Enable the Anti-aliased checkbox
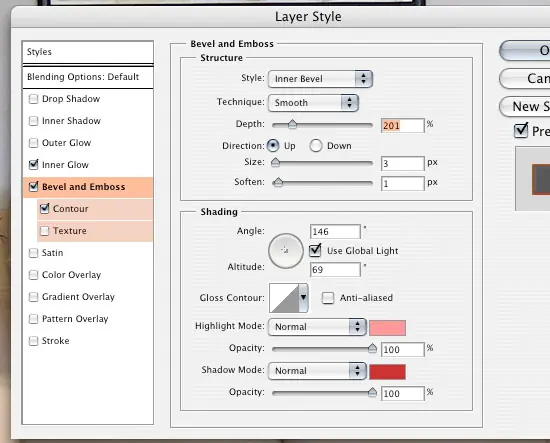The image size is (550, 443). coord(328,298)
